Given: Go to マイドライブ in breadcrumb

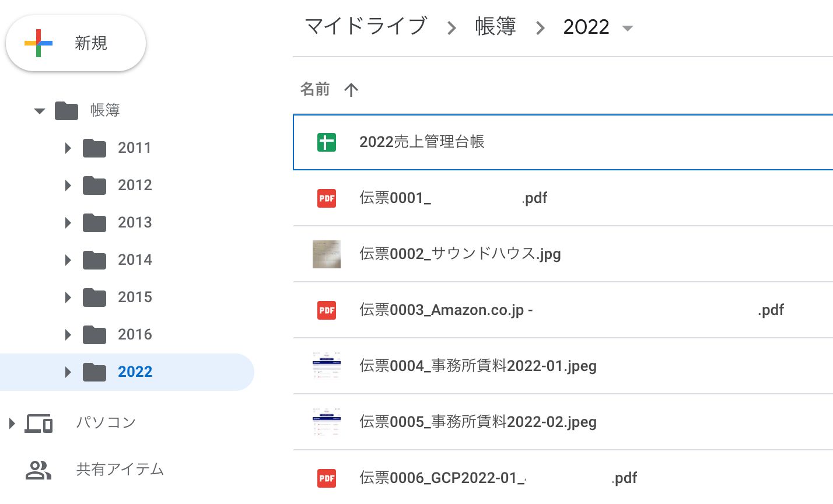Looking at the screenshot, I should [366, 27].
